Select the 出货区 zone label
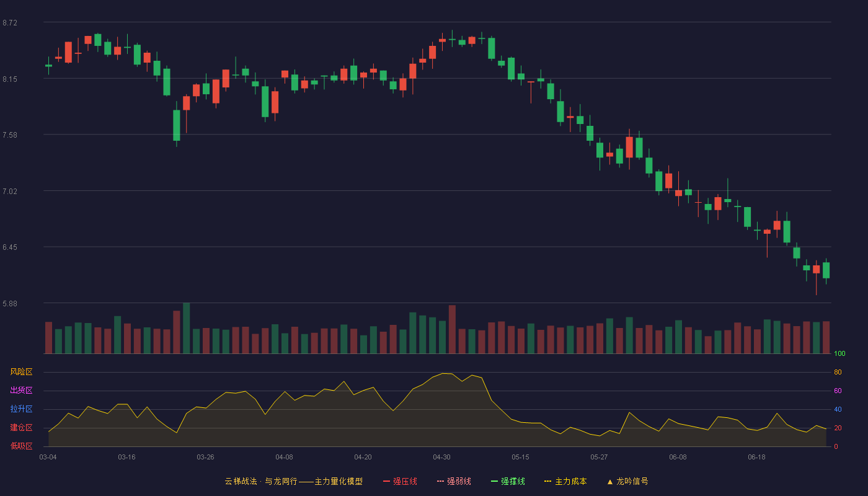The width and height of the screenshot is (868, 496). click(x=21, y=391)
